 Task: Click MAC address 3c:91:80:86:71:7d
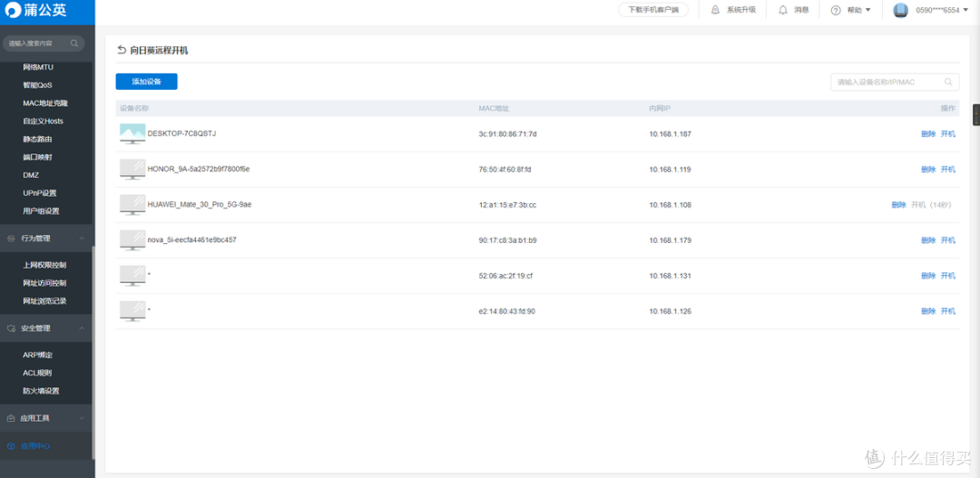pyautogui.click(x=507, y=133)
